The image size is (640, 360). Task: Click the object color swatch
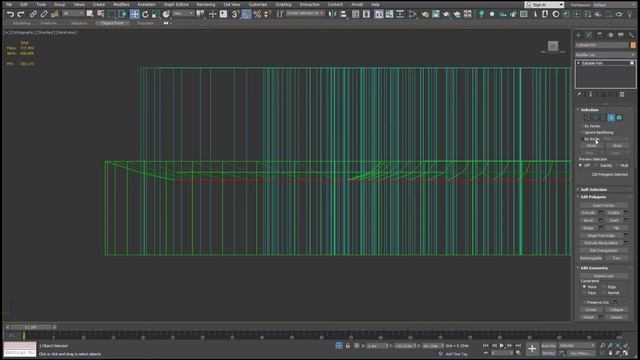[x=633, y=45]
